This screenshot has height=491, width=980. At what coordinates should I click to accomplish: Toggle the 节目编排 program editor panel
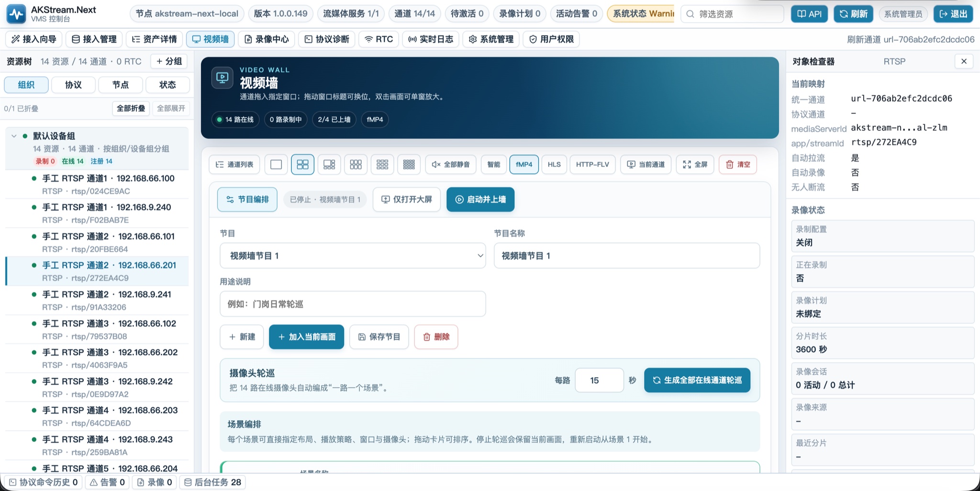click(x=247, y=200)
